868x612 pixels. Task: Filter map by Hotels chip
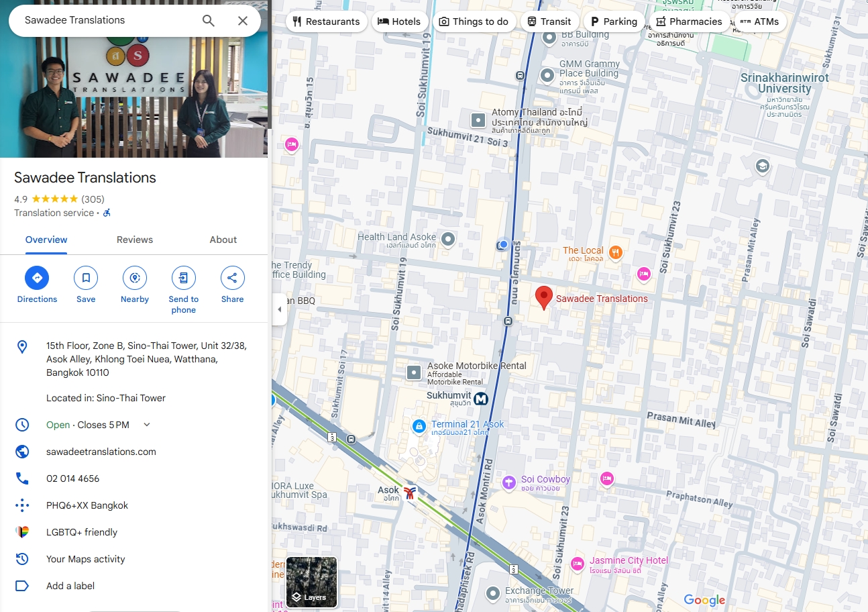399,21
